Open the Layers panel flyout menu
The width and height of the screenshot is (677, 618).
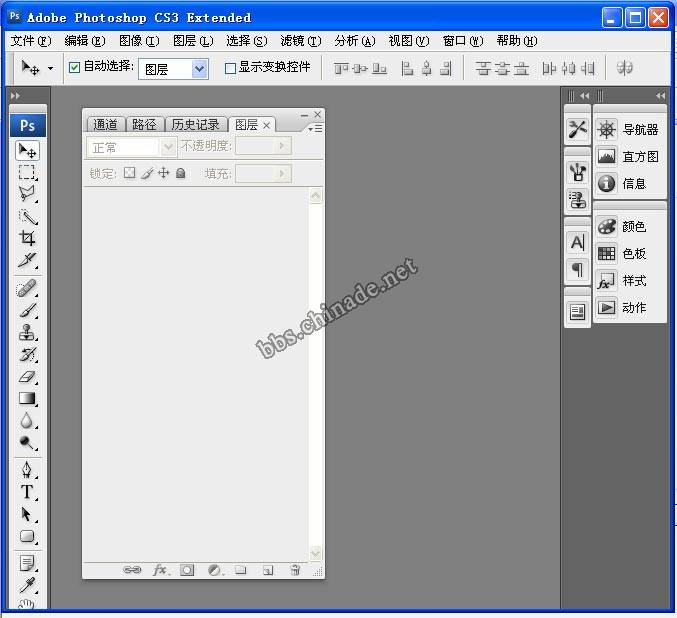[x=315, y=129]
